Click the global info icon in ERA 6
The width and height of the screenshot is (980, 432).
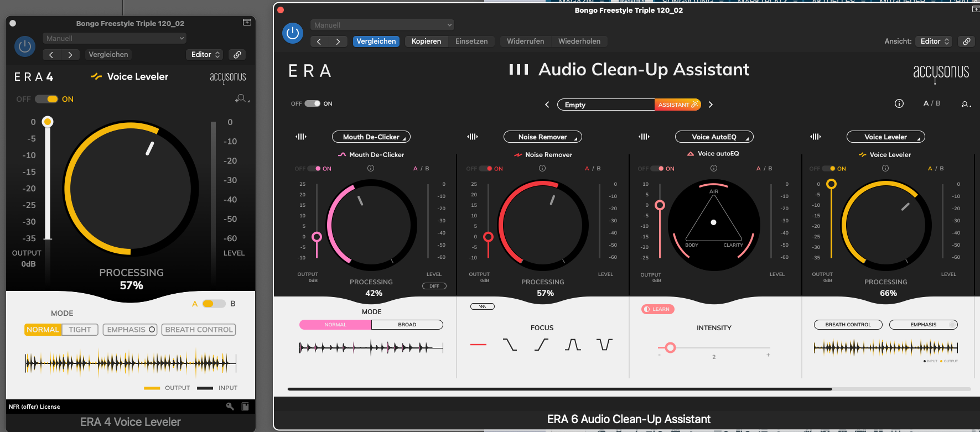pyautogui.click(x=899, y=103)
